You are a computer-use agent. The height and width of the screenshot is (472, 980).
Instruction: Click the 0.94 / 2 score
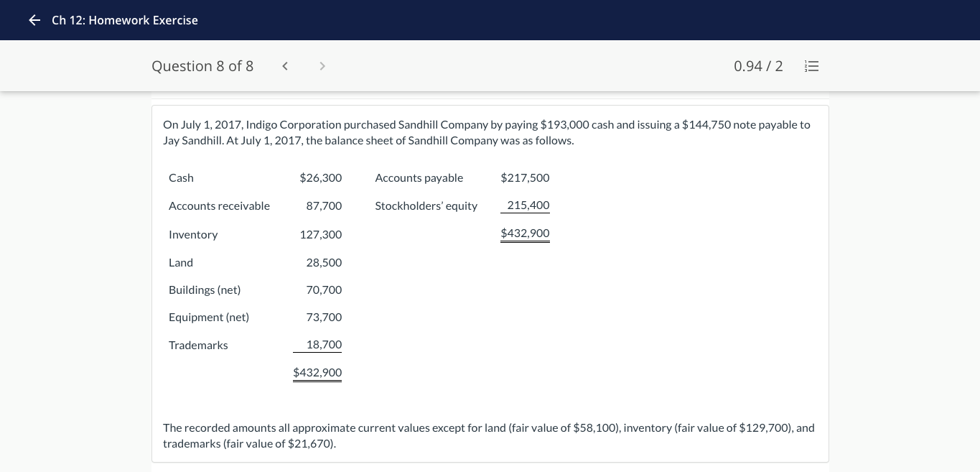758,66
